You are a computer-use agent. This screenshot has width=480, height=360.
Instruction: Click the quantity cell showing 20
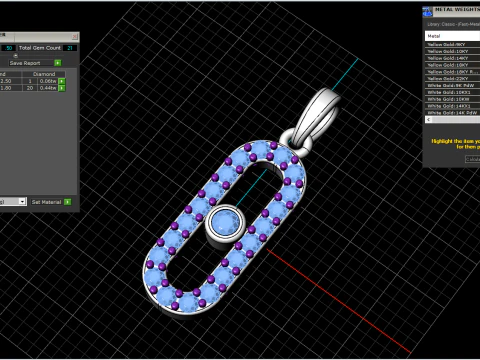point(30,88)
